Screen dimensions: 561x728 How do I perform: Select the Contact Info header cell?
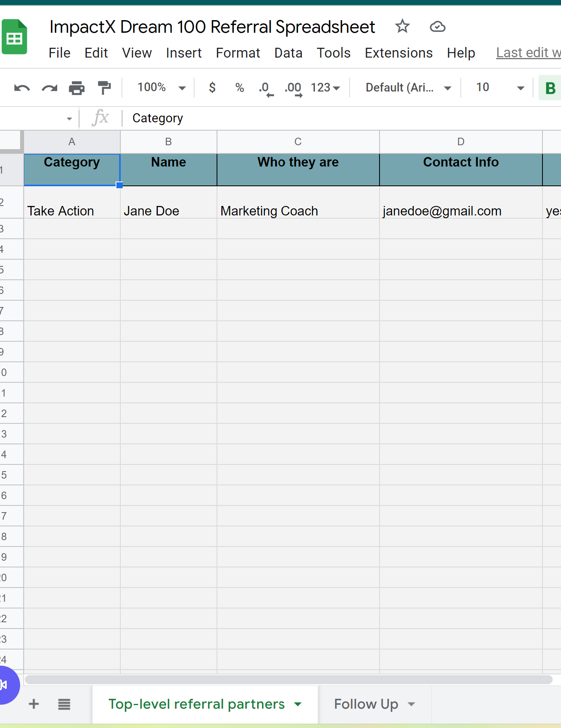[461, 170]
